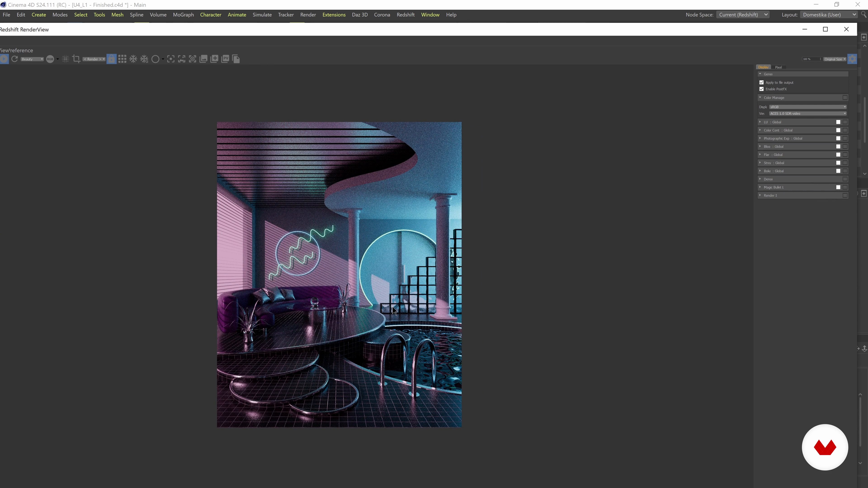Click the search magnifier icon beside Layout
Screen dimensions: 868x488
864,15
